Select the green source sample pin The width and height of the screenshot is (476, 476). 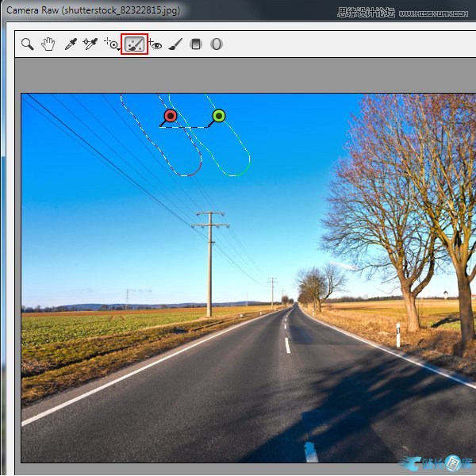point(219,117)
